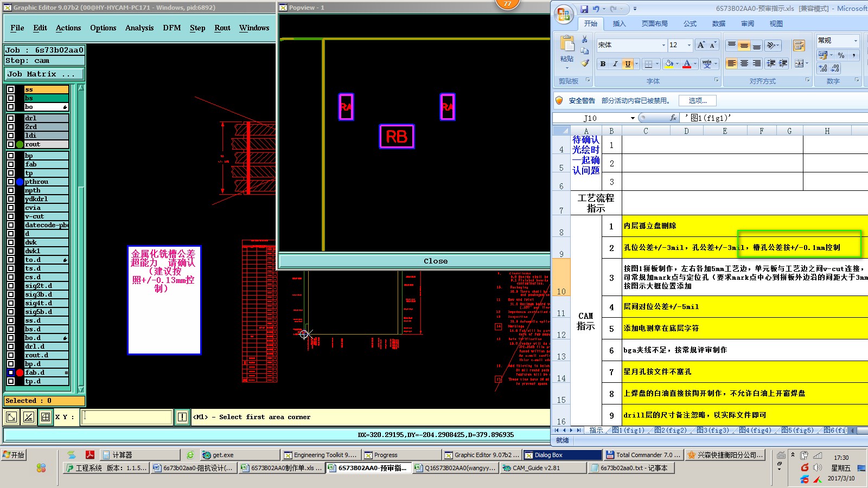Open the Analysis menu
This screenshot has width=868, height=488.
pos(139,28)
